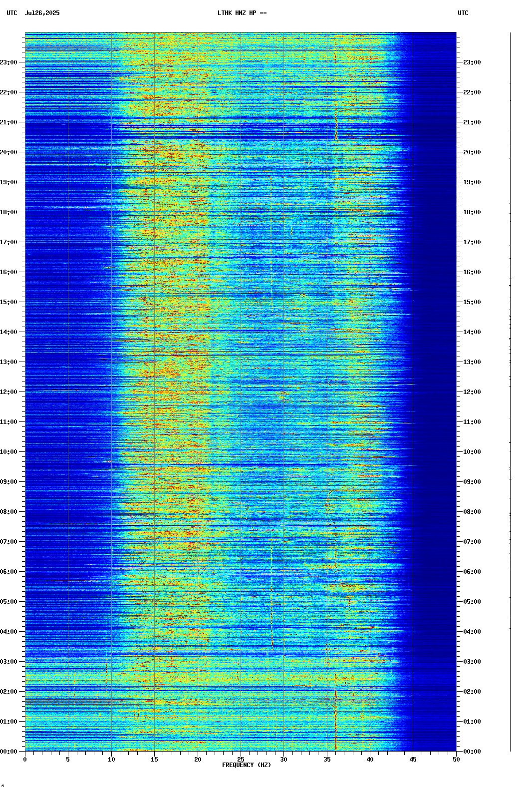Click the 45 tick on frequency axis
532x791 pixels.
[413, 760]
